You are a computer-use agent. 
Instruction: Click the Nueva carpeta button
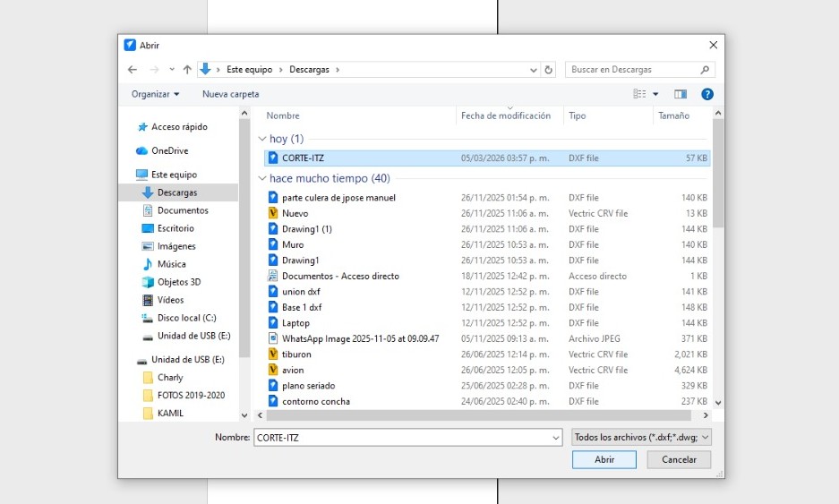click(x=231, y=94)
